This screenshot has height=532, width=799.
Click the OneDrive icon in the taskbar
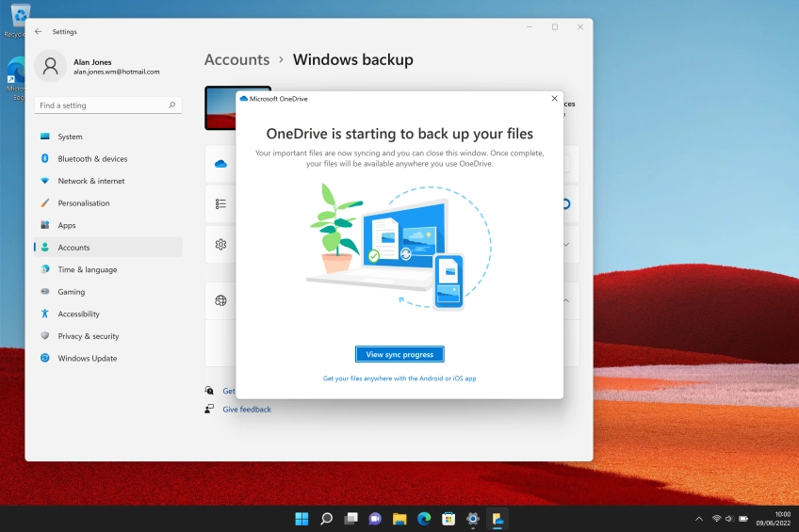click(x=497, y=519)
